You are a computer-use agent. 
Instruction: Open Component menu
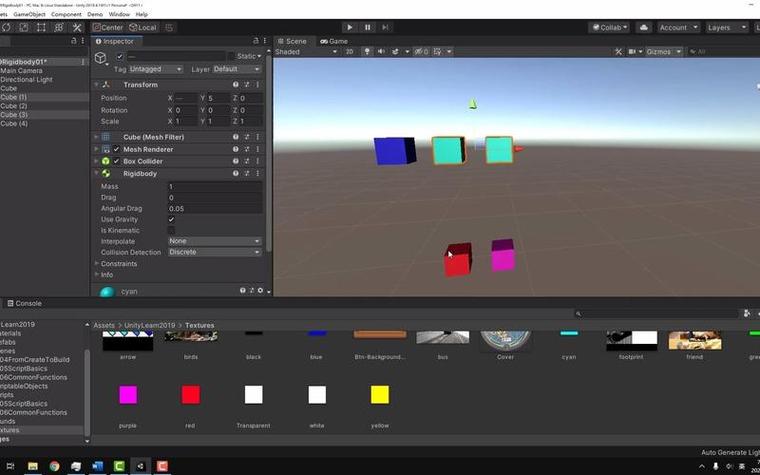(x=66, y=14)
